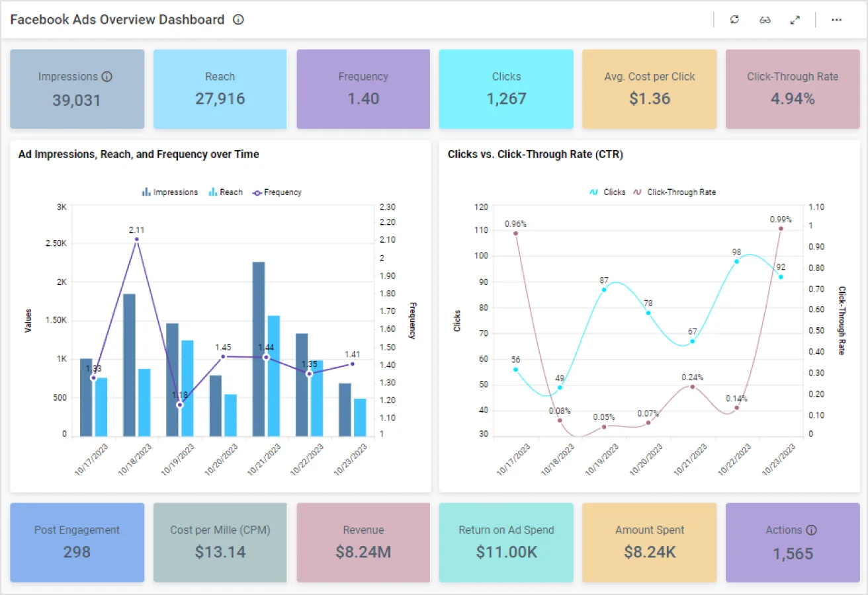Click the Actions card info icon

point(811,530)
